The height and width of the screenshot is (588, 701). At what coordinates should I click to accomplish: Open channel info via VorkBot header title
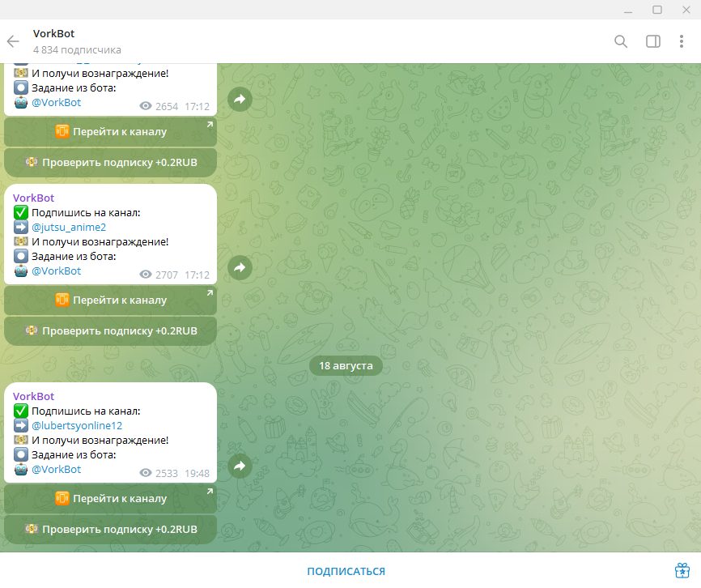point(53,33)
